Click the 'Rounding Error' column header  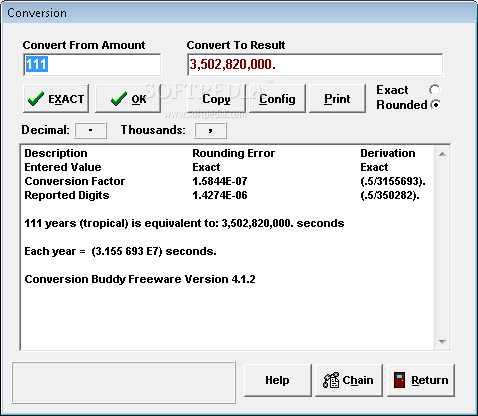tap(234, 153)
